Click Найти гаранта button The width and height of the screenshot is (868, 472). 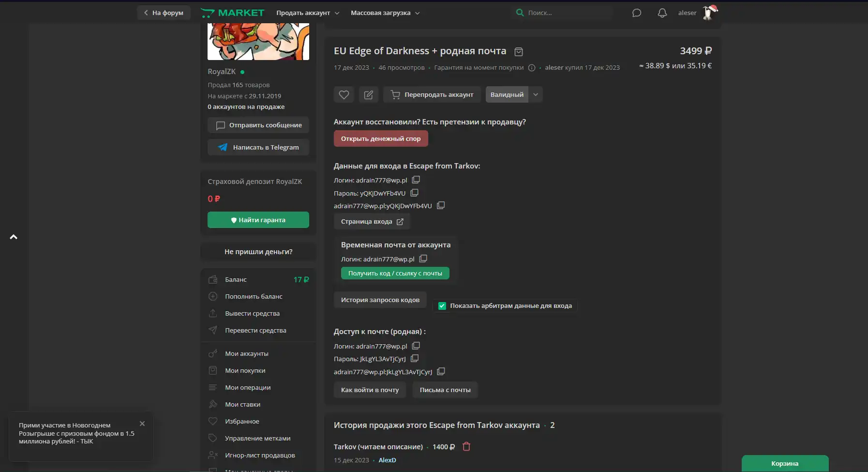(258, 220)
